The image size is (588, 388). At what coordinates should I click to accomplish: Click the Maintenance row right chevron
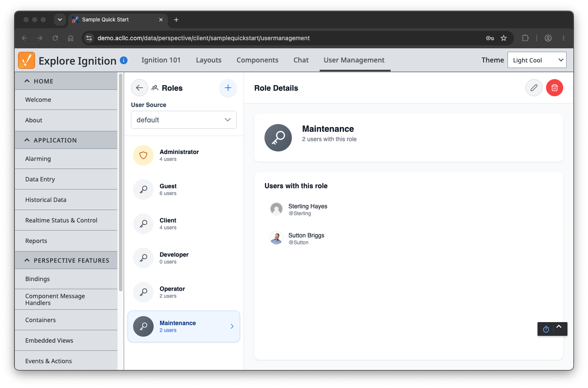tap(232, 326)
